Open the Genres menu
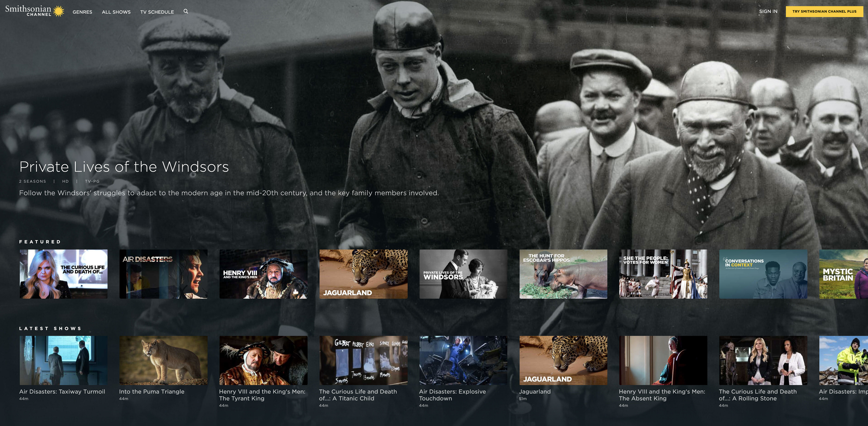 click(x=82, y=12)
